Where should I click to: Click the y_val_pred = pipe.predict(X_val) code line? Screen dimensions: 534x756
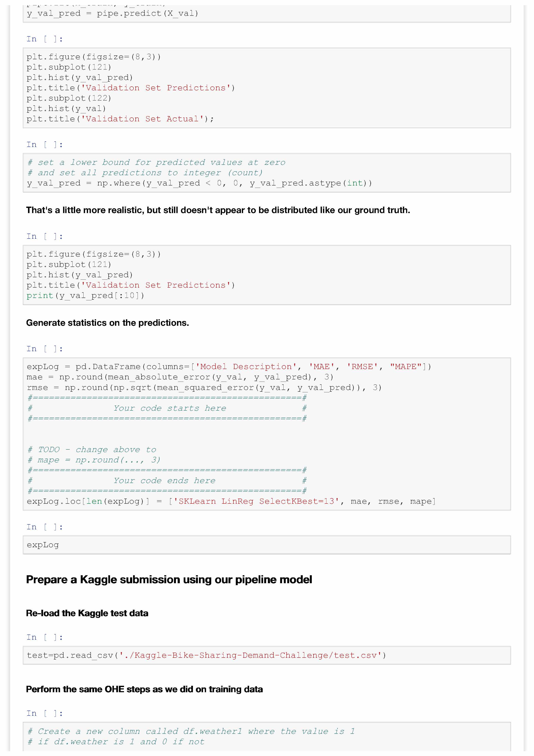pyautogui.click(x=113, y=14)
